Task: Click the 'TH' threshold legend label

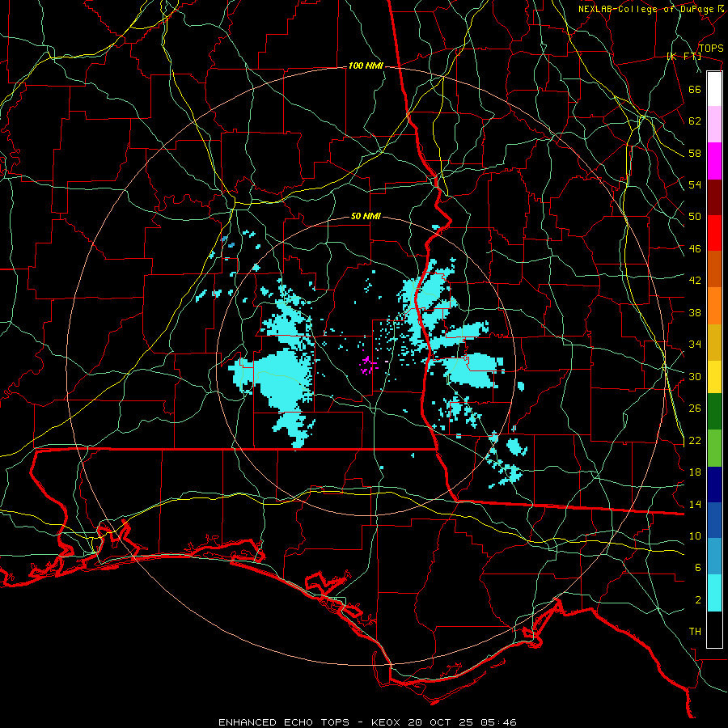Action: pyautogui.click(x=695, y=632)
